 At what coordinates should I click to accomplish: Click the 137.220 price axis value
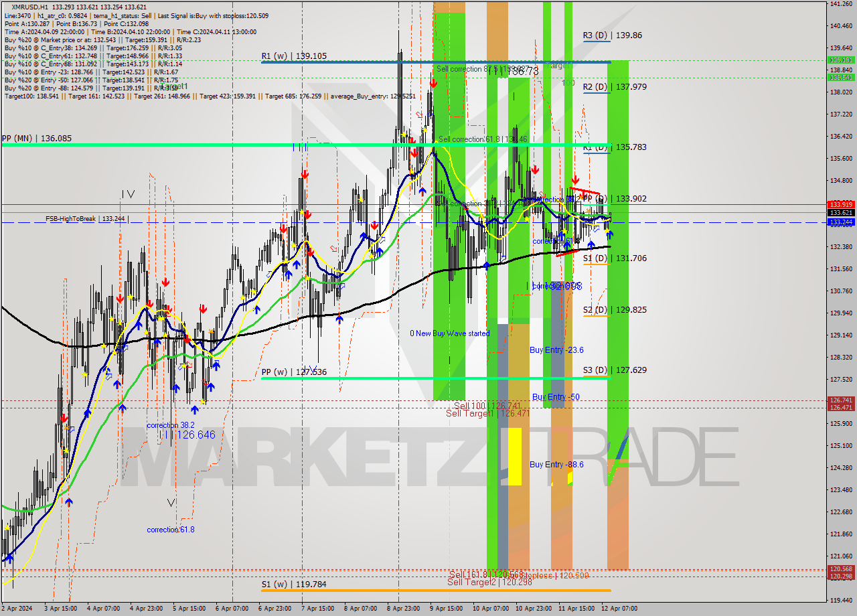[x=841, y=114]
